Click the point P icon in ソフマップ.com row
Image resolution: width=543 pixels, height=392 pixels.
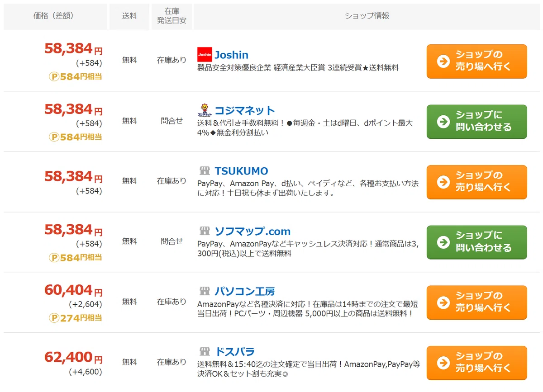54,257
